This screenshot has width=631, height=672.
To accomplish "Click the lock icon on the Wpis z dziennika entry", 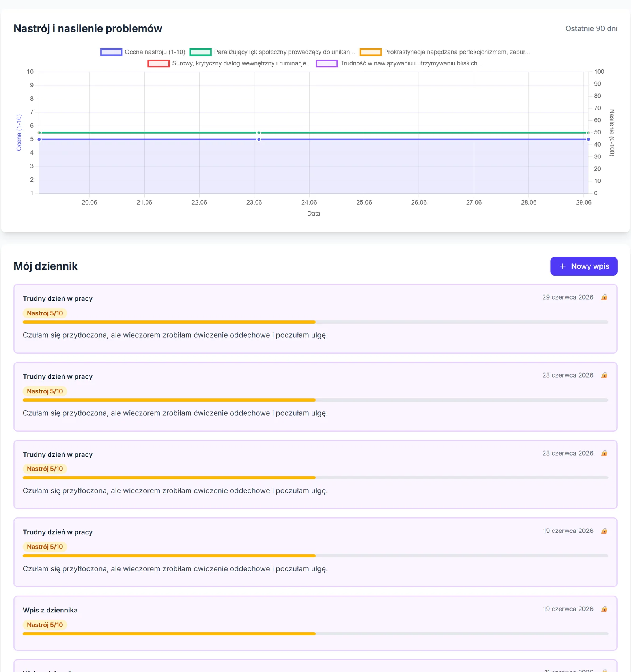I will click(604, 609).
